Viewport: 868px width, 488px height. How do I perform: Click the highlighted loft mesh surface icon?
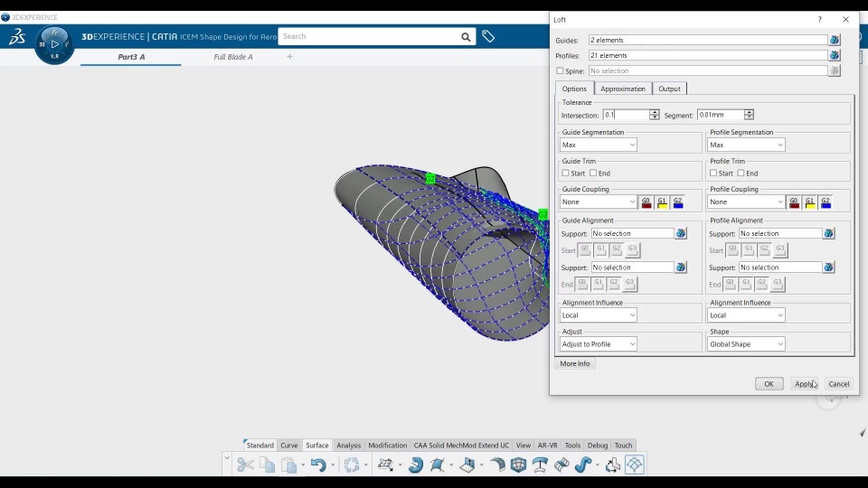pos(635,465)
